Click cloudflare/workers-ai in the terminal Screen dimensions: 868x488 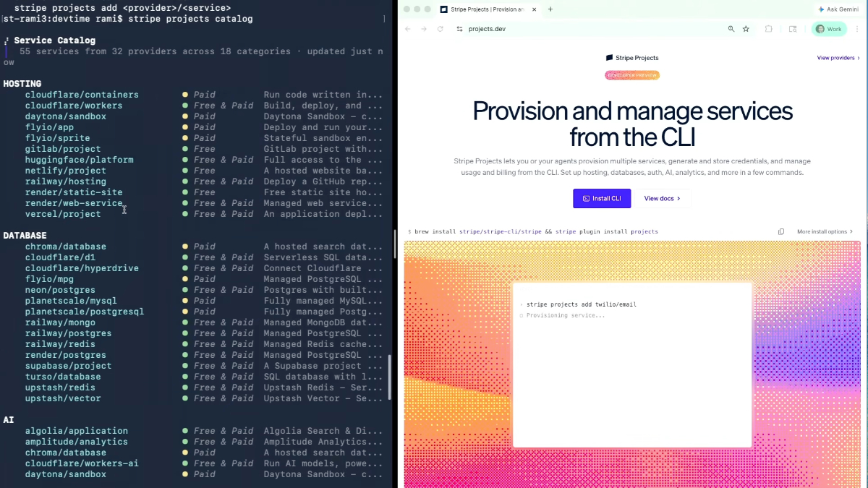click(x=82, y=463)
